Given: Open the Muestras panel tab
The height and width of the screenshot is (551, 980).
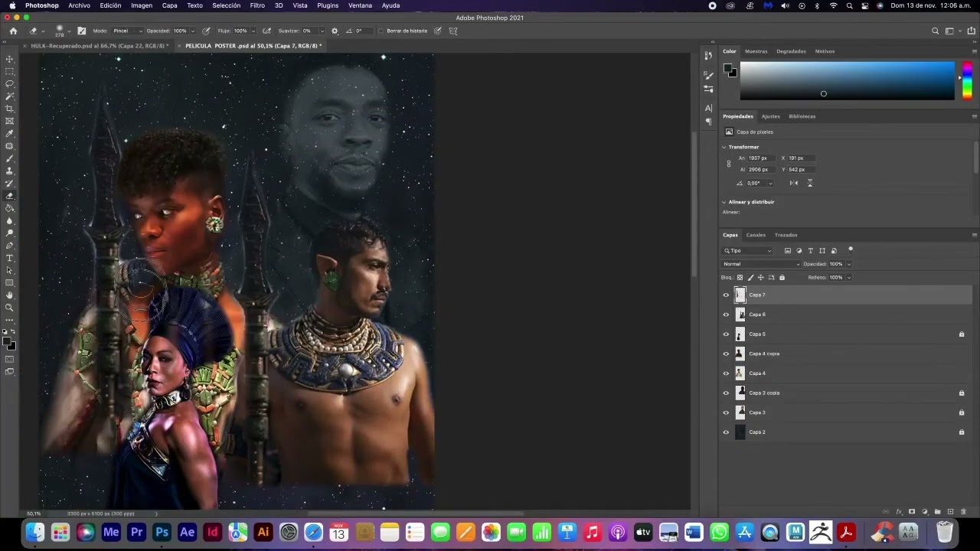Looking at the screenshot, I should (756, 51).
